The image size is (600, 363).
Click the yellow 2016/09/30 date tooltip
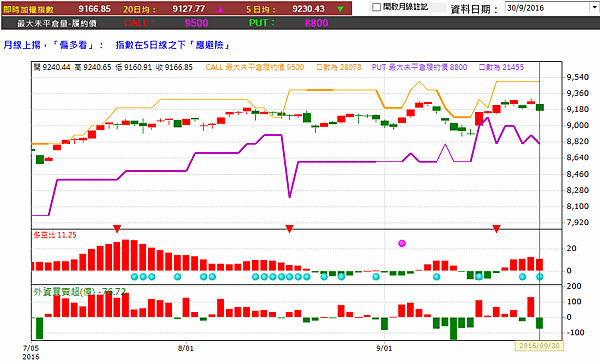coord(539,345)
